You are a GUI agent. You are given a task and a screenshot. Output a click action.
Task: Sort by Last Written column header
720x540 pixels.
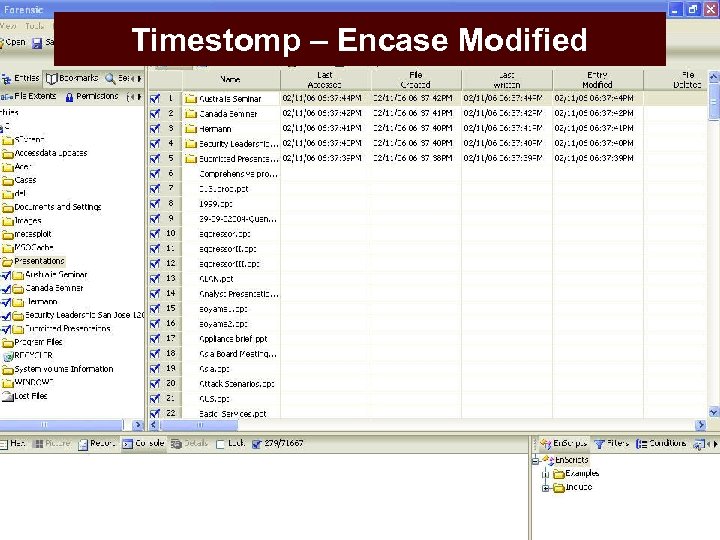pyautogui.click(x=507, y=79)
